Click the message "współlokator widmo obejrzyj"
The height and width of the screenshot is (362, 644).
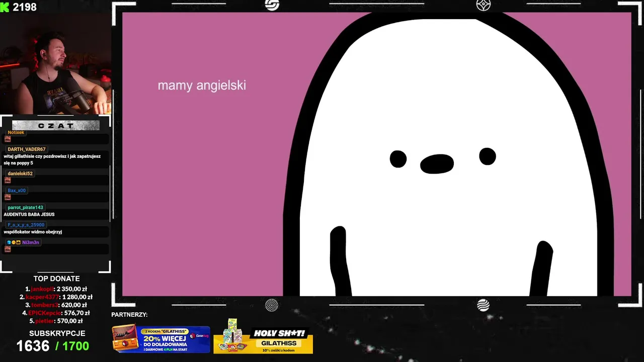tap(33, 232)
